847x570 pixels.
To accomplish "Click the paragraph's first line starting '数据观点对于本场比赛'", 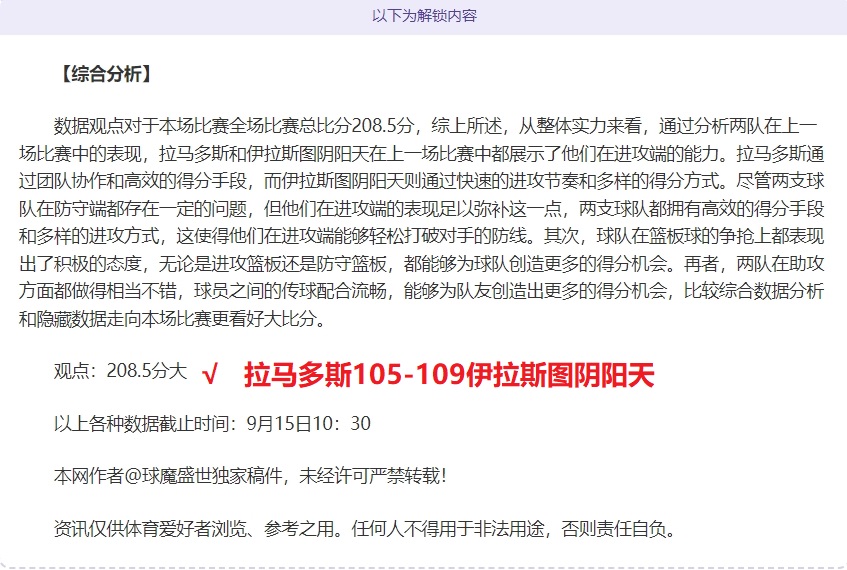I will click(435, 126).
